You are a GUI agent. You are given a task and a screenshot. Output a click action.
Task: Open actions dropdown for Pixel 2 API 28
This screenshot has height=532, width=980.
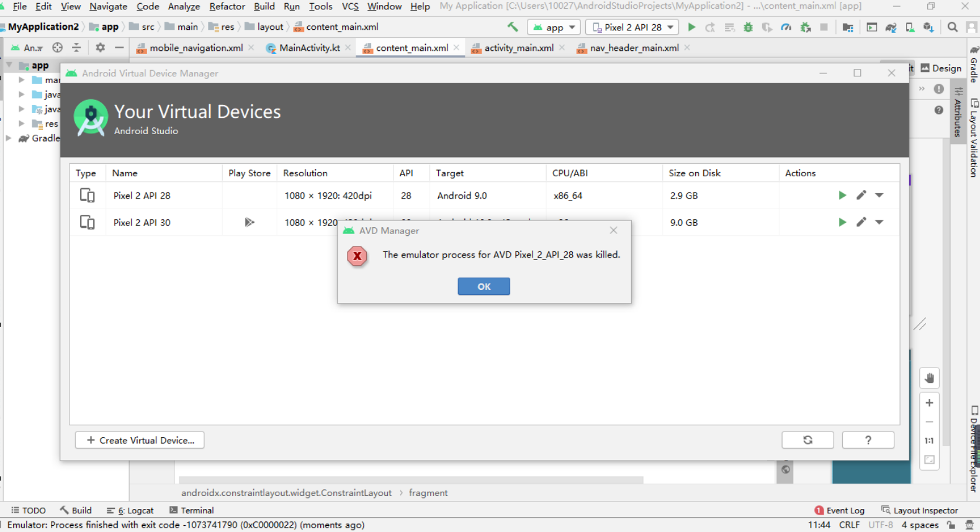click(879, 196)
